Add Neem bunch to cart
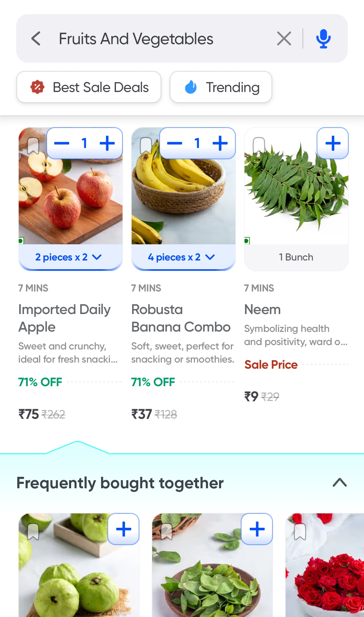Screen dimensions: 364x617 (333, 144)
